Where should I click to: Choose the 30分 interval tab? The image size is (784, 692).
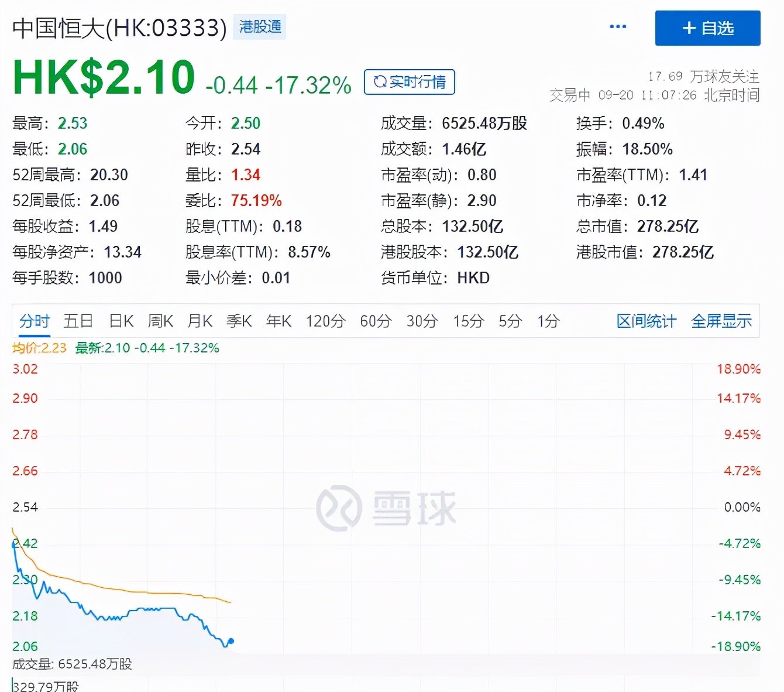click(422, 321)
